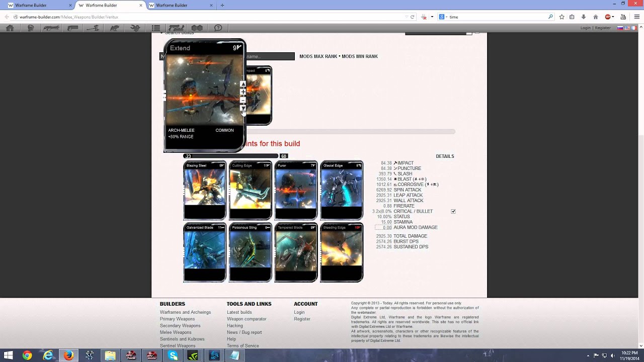Switch site language to English flag
Screen dimensions: 644x362
click(x=627, y=28)
